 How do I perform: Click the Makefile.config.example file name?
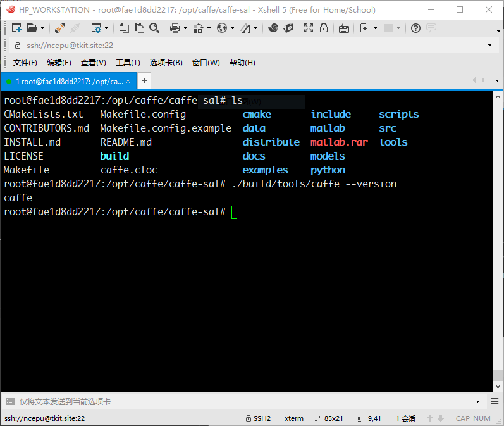[166, 128]
